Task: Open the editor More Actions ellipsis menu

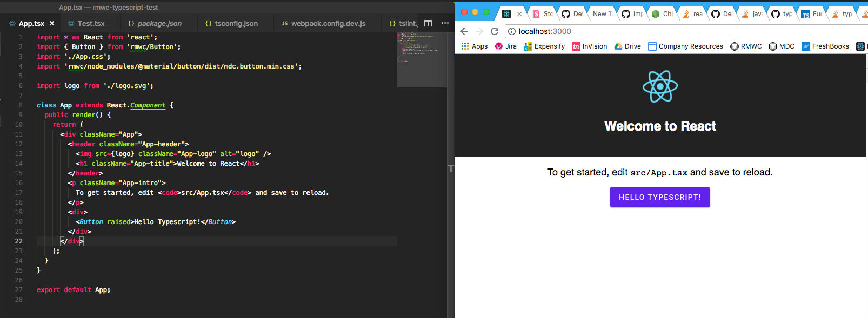Action: (x=445, y=23)
